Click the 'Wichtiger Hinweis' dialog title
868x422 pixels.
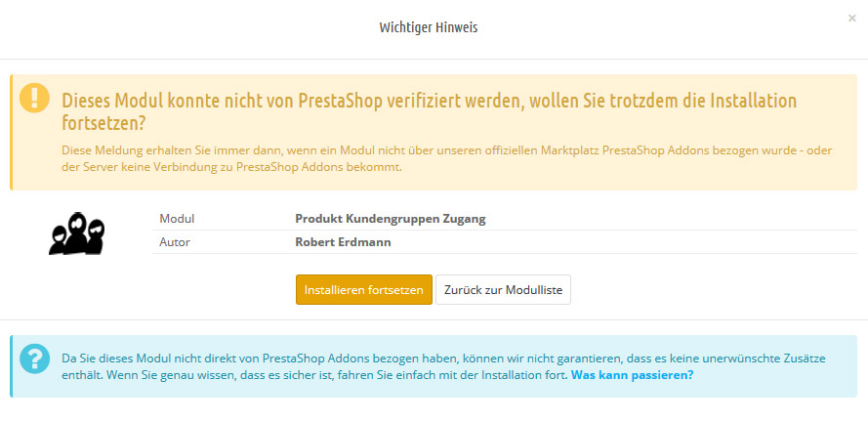click(x=429, y=27)
